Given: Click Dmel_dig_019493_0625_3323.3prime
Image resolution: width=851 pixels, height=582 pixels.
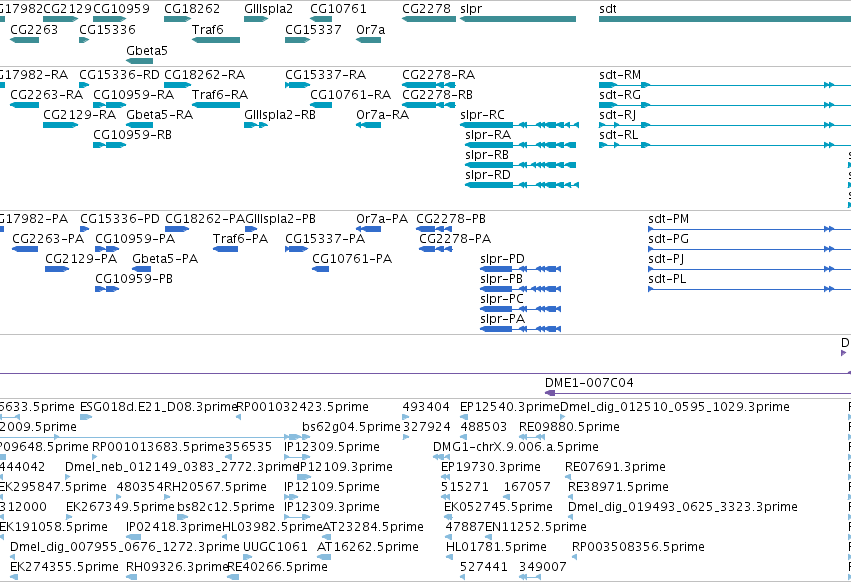Looking at the screenshot, I should tap(683, 507).
